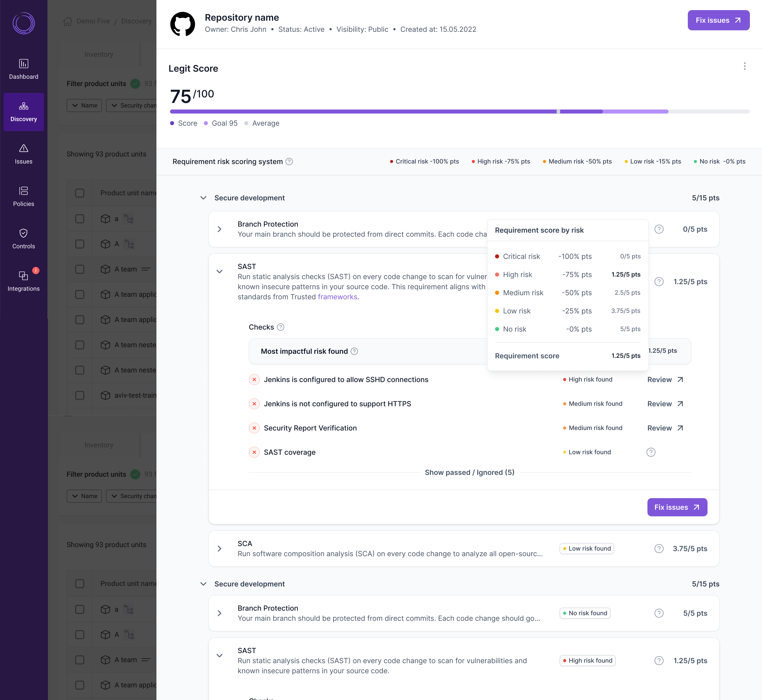Viewport: 762px width, 700px height.
Task: Click failed icon for Security Report Verification
Action: point(254,428)
